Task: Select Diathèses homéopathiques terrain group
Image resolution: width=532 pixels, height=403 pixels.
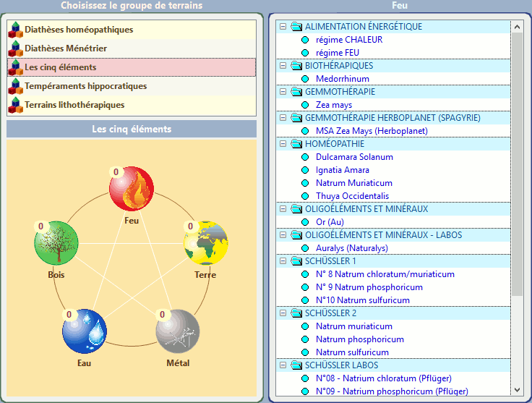Action: point(132,30)
